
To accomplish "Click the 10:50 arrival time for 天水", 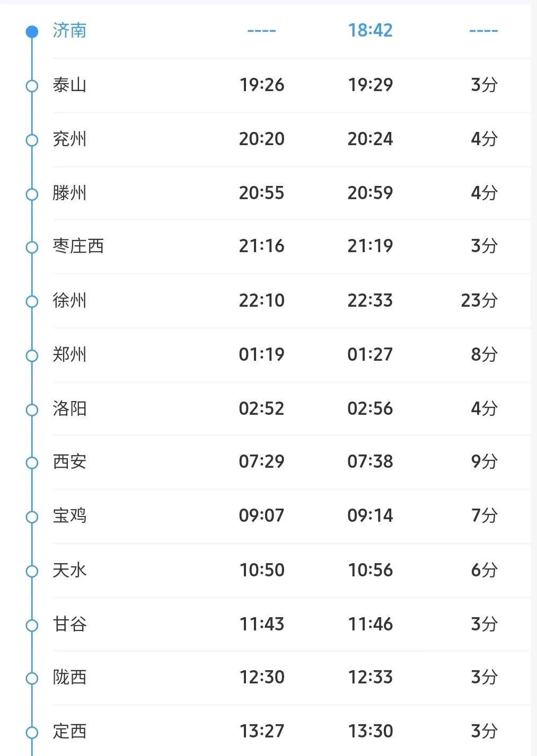I will pyautogui.click(x=261, y=570).
